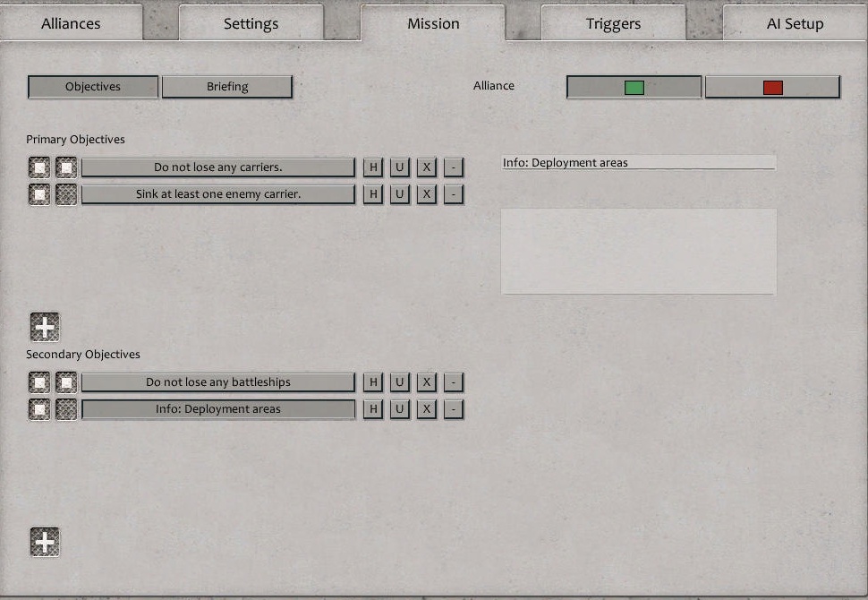Click X for 'Do not lose any carriers'
The width and height of the screenshot is (868, 600).
427,167
